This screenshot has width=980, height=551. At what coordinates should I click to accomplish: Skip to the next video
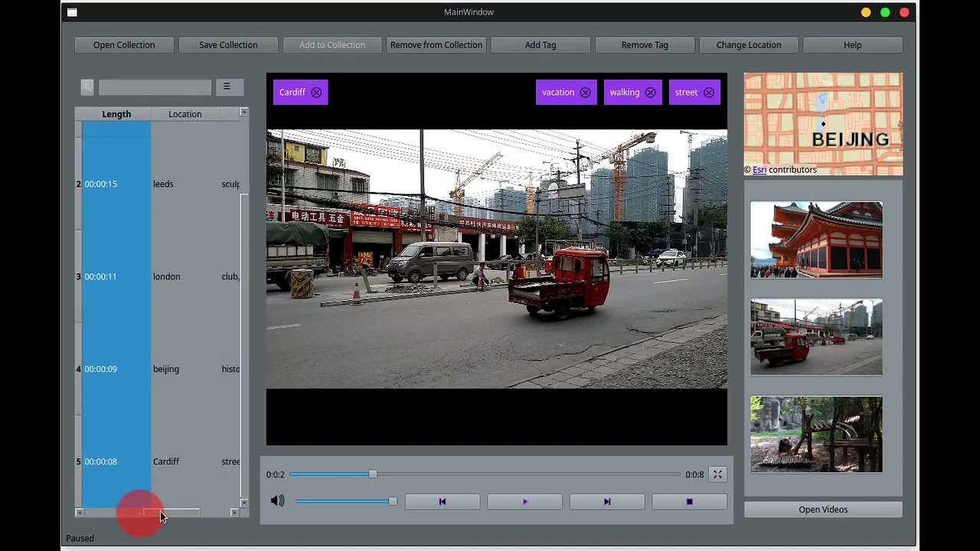pyautogui.click(x=607, y=502)
